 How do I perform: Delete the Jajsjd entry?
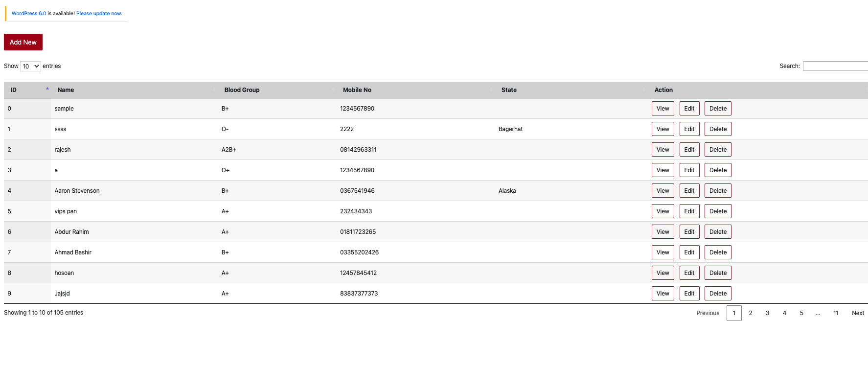pyautogui.click(x=718, y=294)
